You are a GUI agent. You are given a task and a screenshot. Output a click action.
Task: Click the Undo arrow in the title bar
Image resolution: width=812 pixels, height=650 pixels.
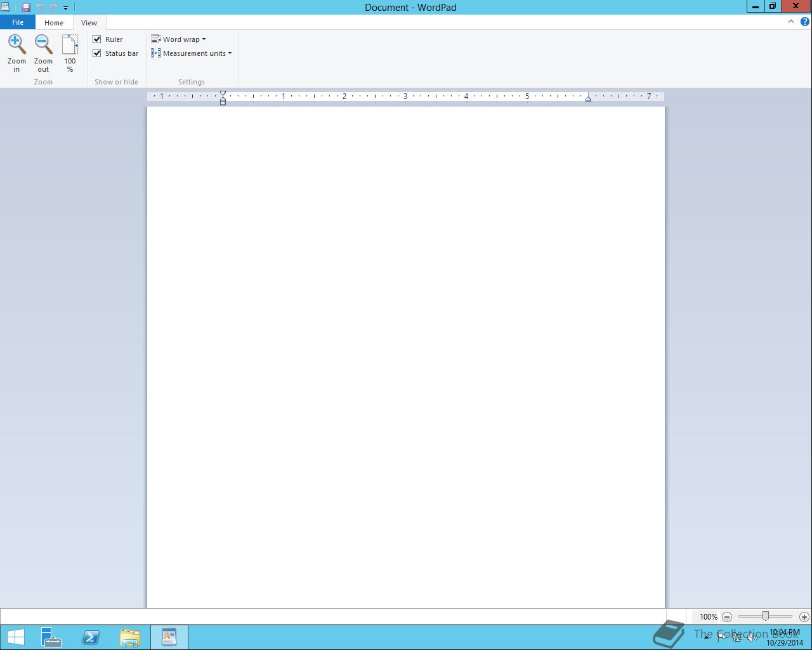(40, 8)
